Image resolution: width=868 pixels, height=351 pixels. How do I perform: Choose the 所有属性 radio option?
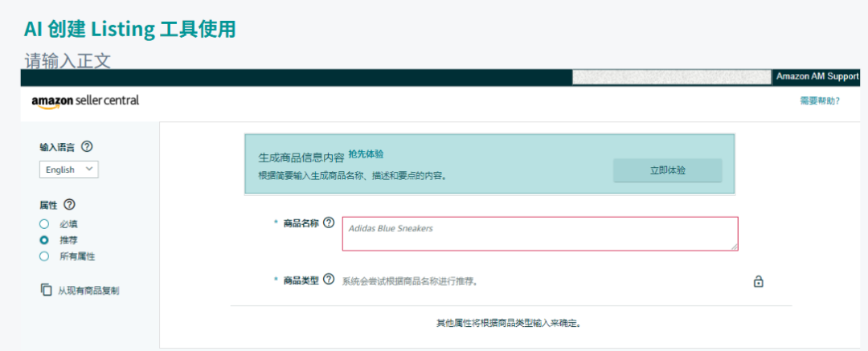click(x=44, y=256)
